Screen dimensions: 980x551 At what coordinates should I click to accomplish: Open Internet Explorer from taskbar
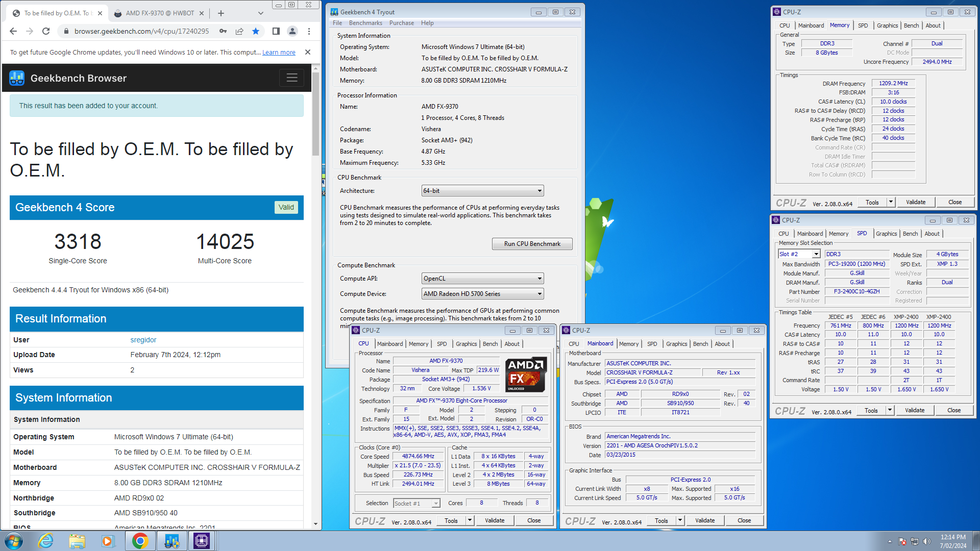click(46, 541)
